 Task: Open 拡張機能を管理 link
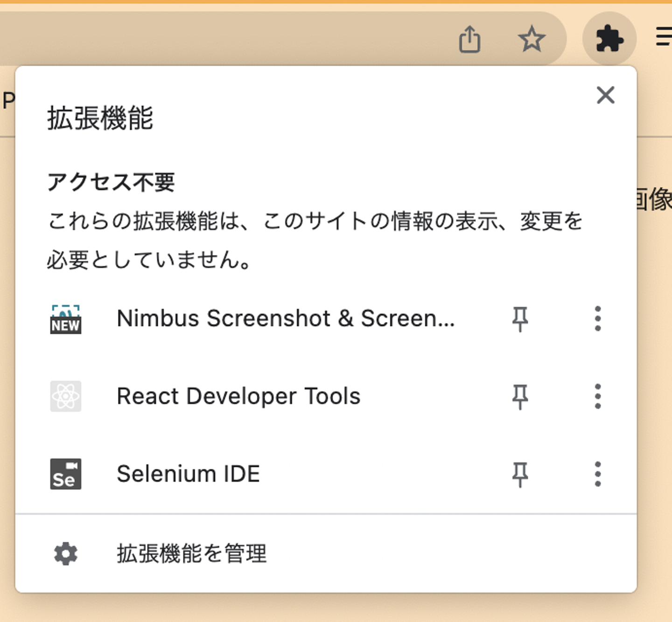pyautogui.click(x=191, y=554)
